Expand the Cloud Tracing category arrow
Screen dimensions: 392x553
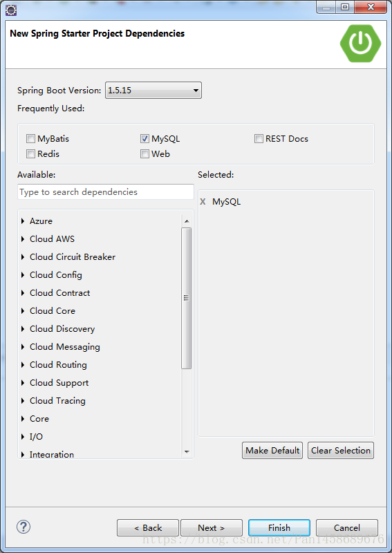[23, 401]
